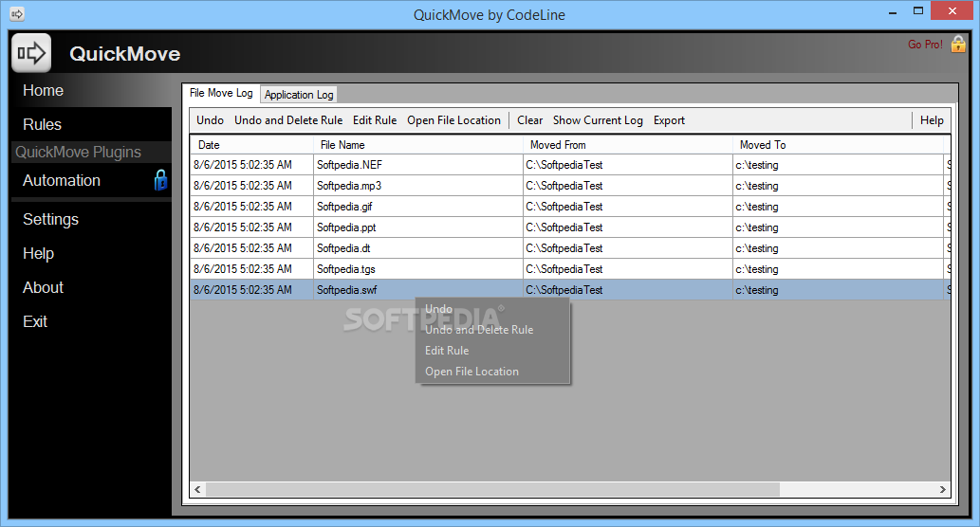Click Exit in the sidebar

pos(35,321)
